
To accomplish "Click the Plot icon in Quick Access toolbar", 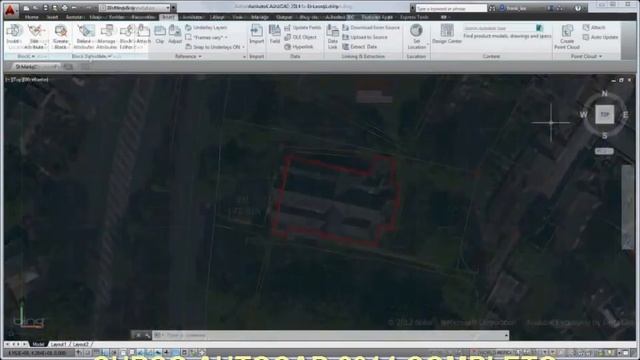I will pos(64,8).
